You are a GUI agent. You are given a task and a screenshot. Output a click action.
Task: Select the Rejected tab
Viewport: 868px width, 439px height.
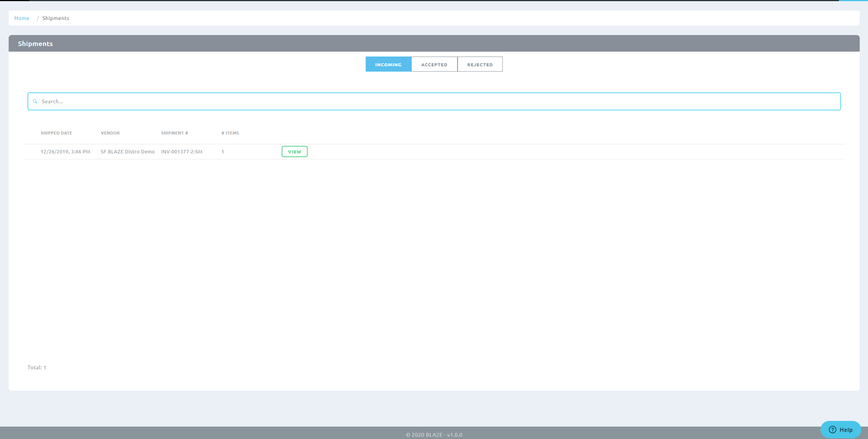pos(480,65)
